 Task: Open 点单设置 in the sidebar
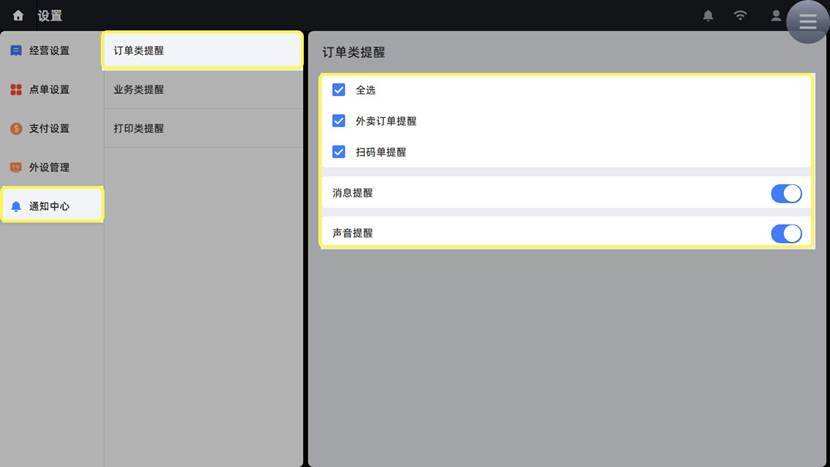point(52,89)
